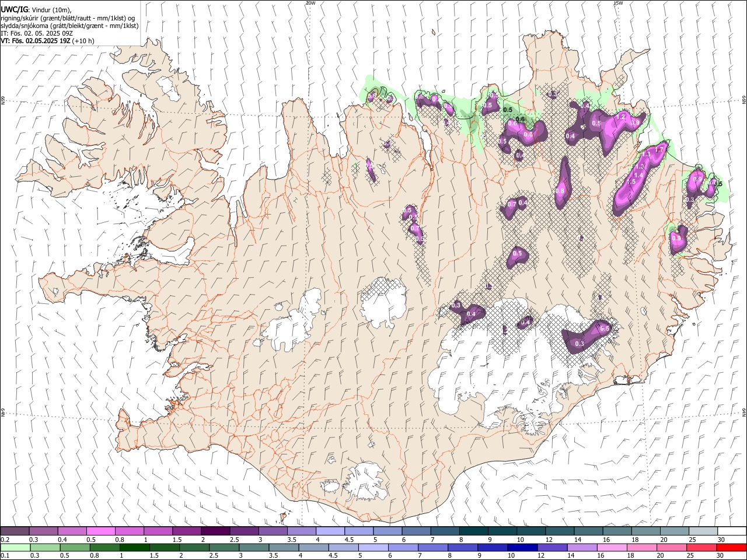Click the '0.1' tick label on rain scale
This screenshot has height=560, width=747.
(5, 556)
